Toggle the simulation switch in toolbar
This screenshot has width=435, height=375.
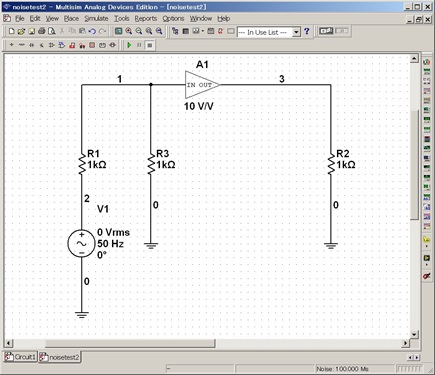tap(326, 31)
